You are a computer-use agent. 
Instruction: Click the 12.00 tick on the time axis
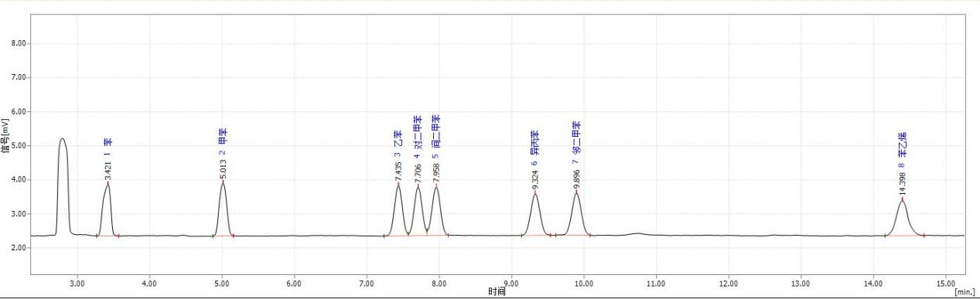tap(728, 284)
